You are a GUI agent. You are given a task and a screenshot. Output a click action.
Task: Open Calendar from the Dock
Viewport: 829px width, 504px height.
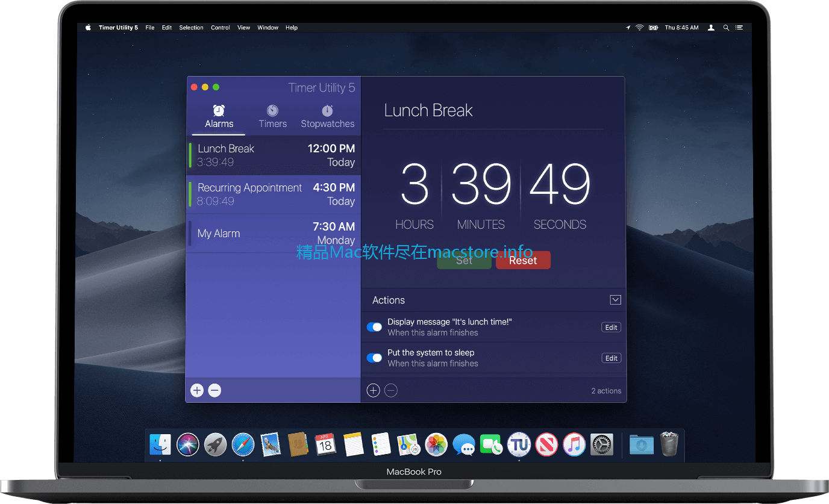pyautogui.click(x=325, y=444)
